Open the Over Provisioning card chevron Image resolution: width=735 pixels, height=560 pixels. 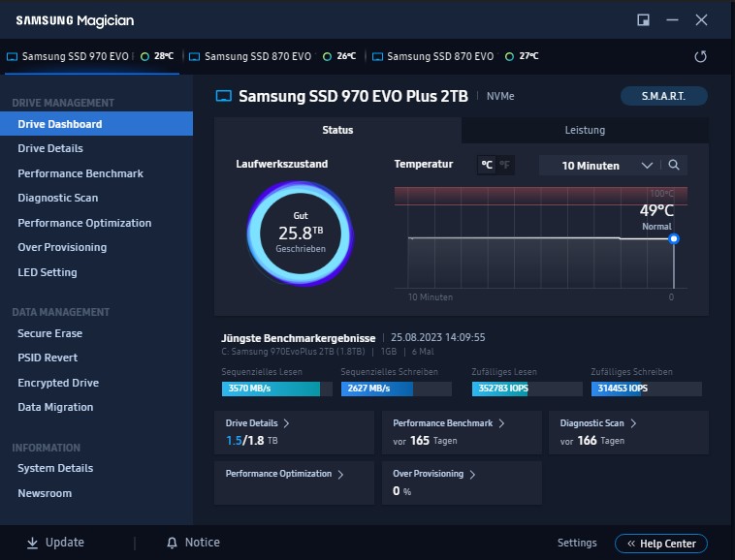pyautogui.click(x=472, y=475)
